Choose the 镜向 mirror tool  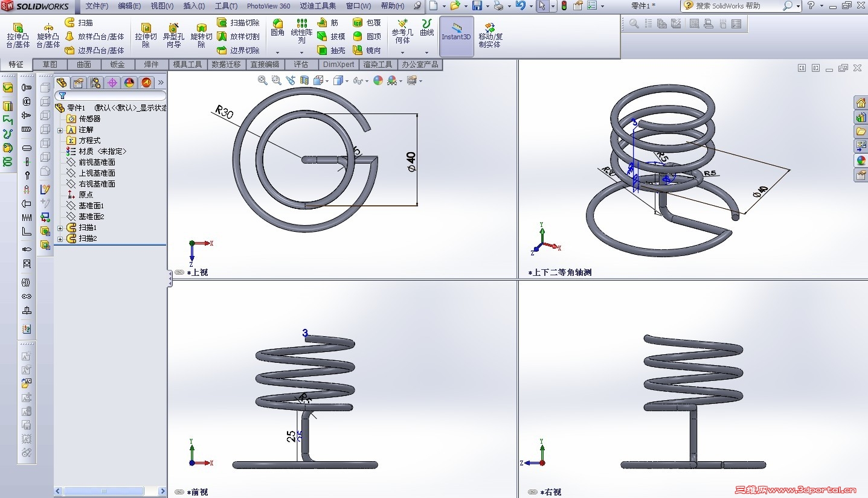coord(367,50)
